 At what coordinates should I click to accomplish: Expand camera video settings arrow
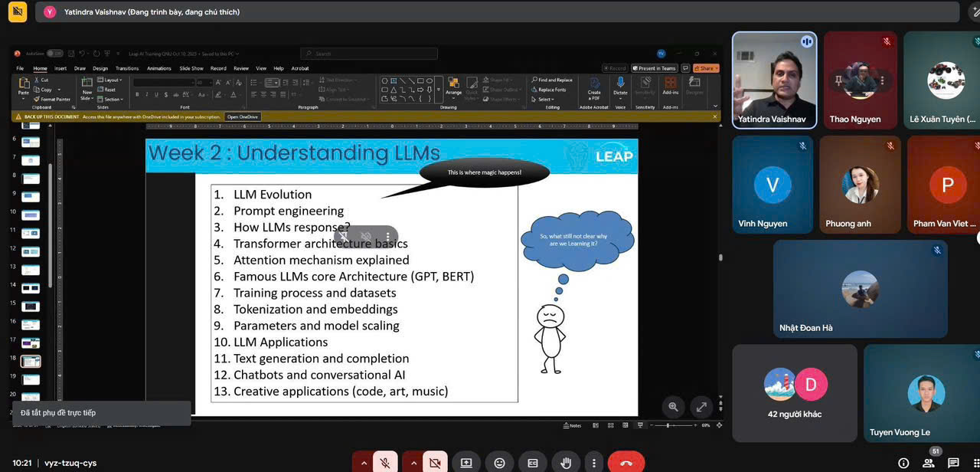point(413,463)
